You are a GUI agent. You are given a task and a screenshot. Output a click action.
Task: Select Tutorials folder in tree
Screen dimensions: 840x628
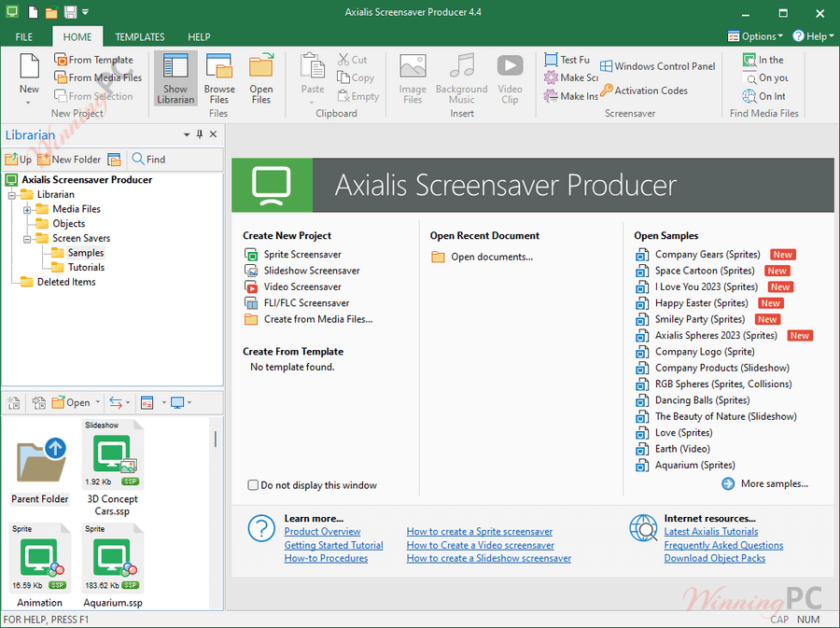[x=86, y=267]
